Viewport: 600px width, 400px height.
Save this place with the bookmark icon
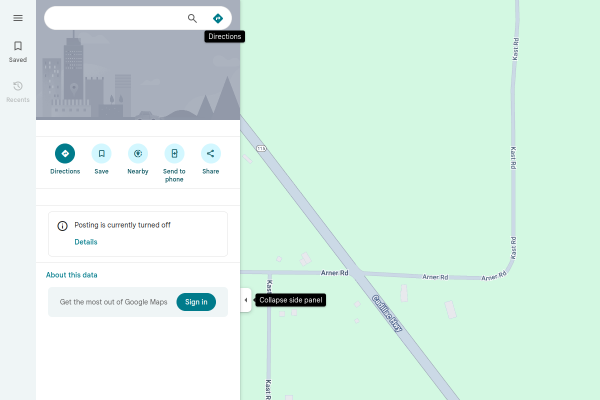[x=101, y=153]
